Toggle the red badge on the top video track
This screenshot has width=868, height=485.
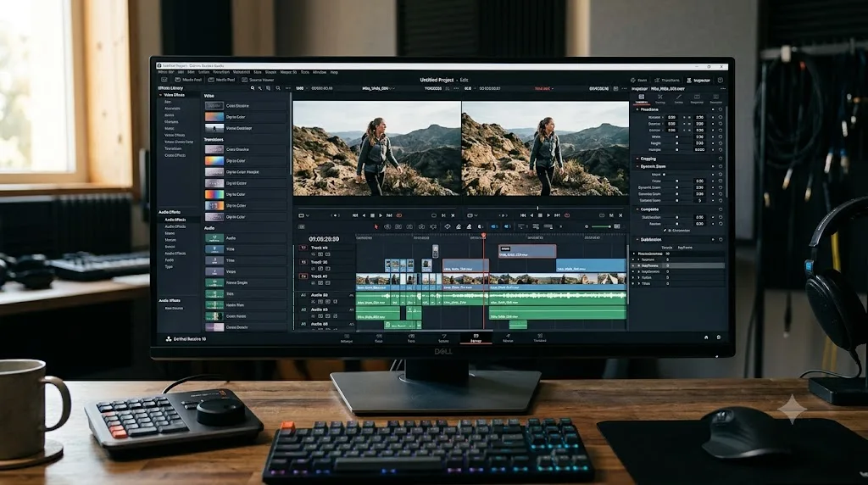tap(303, 248)
